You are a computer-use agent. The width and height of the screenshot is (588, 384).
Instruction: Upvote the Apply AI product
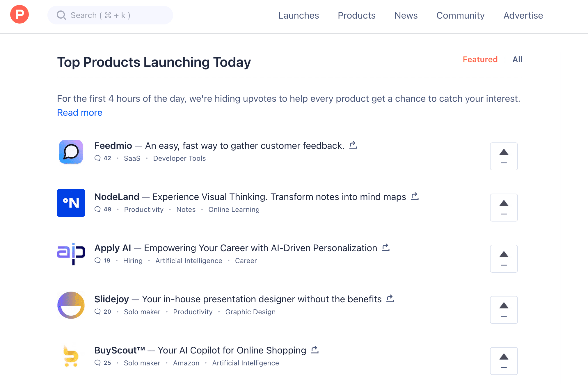504,259
